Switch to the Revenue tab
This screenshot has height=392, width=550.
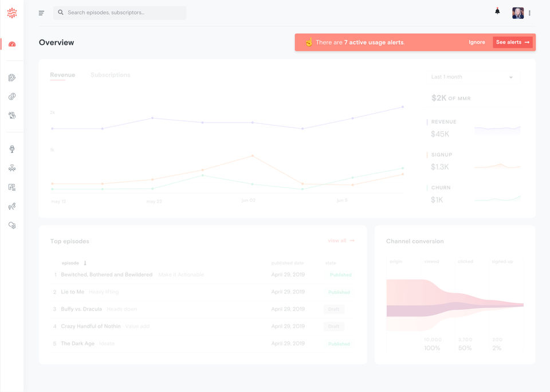coord(62,75)
